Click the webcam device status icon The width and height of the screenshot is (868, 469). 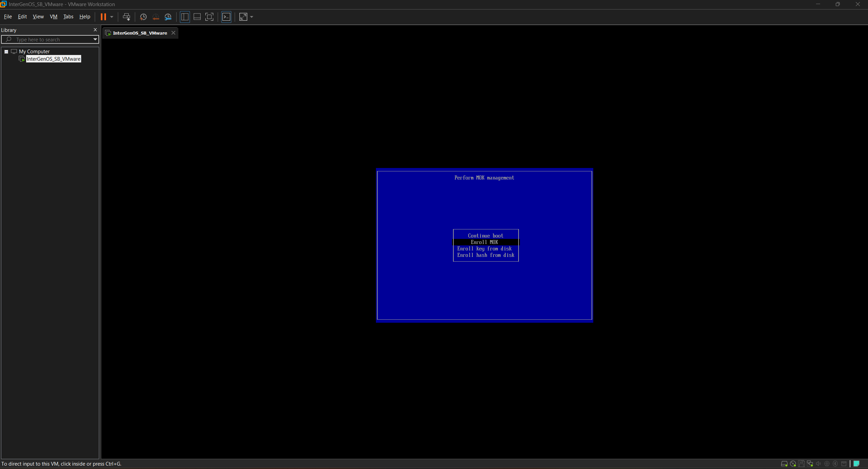click(x=827, y=464)
